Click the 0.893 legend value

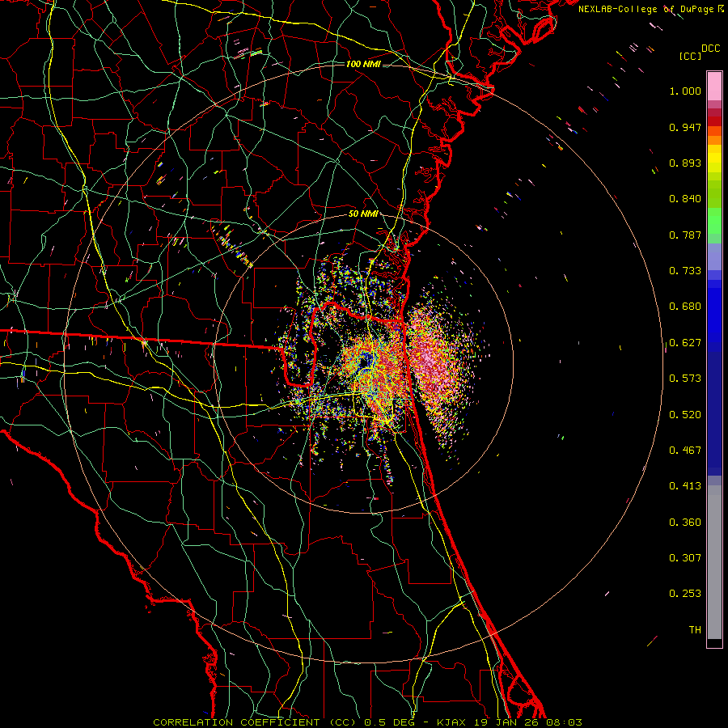685,163
